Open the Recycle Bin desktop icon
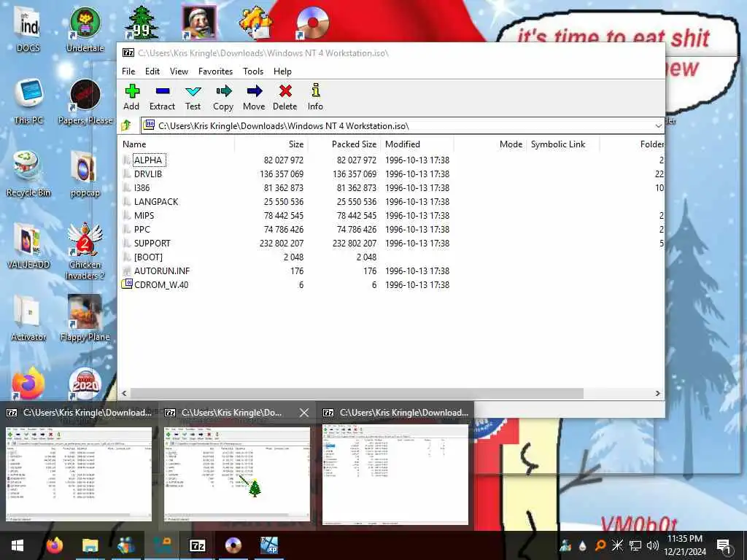 pos(28,174)
